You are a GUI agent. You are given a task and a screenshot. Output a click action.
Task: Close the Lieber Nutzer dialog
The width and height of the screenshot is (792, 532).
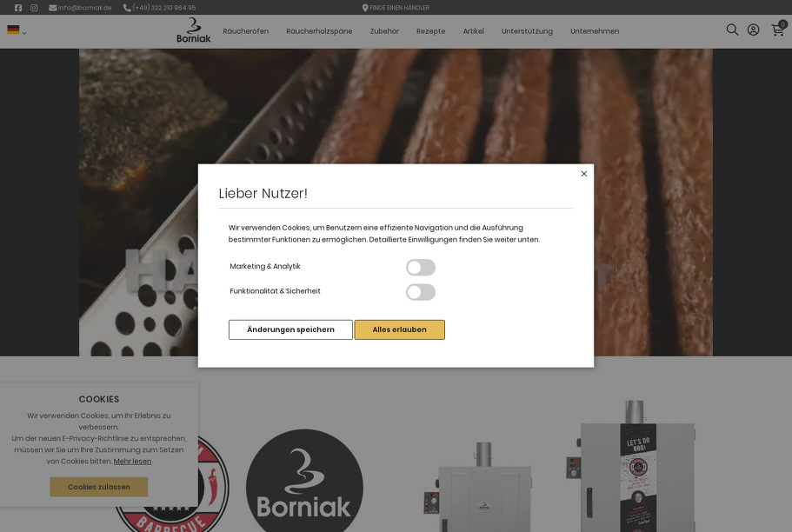pyautogui.click(x=584, y=174)
